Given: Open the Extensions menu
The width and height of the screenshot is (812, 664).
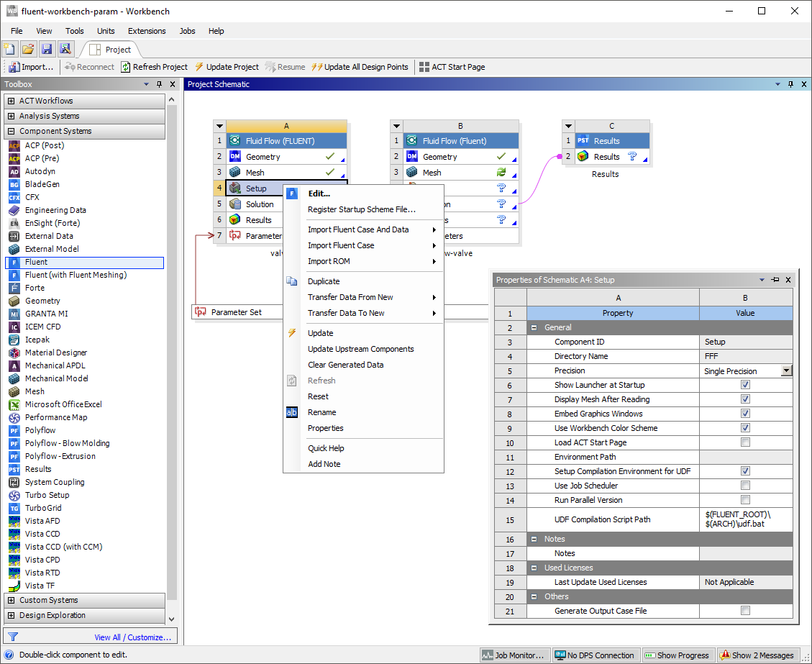Looking at the screenshot, I should click(147, 31).
